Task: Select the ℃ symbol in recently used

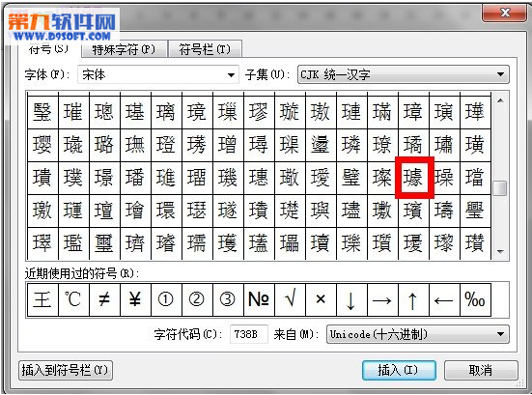Action: pos(73,300)
